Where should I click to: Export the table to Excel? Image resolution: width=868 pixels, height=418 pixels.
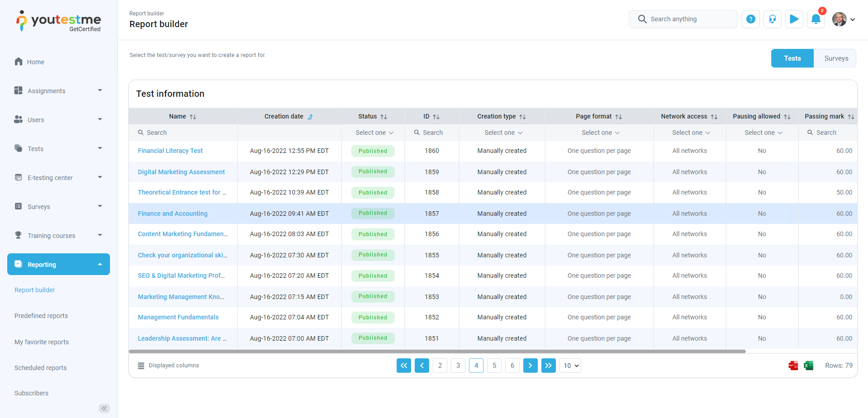point(808,366)
